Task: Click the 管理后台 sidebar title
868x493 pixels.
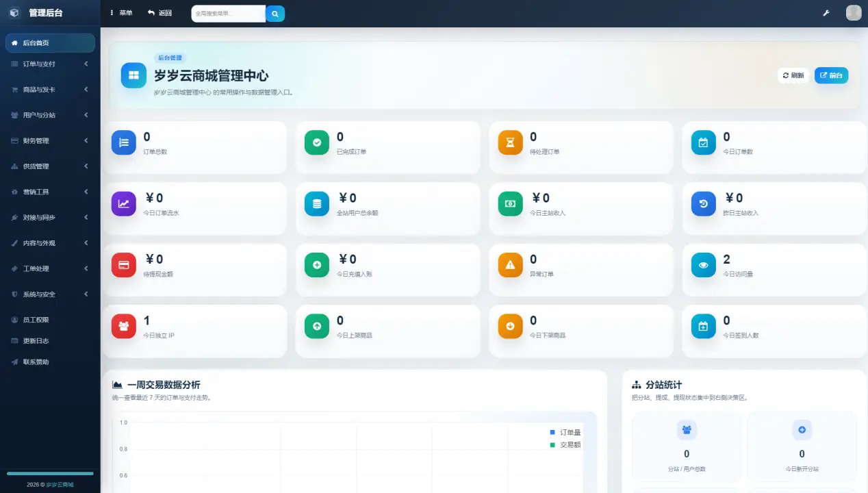Action: pyautogui.click(x=46, y=13)
